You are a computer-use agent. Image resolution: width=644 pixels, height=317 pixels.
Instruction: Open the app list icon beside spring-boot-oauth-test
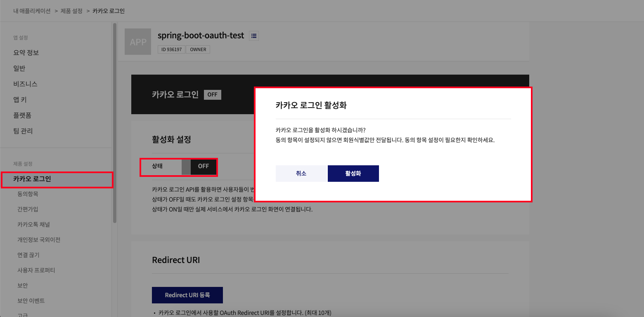pyautogui.click(x=254, y=36)
